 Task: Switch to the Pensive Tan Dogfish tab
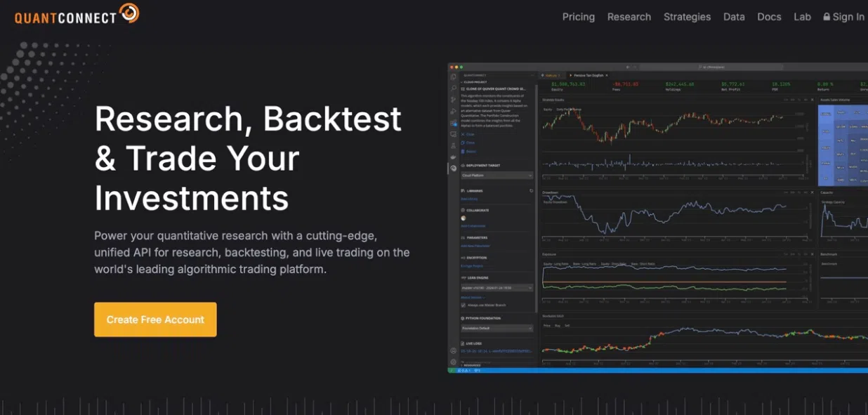(x=588, y=75)
